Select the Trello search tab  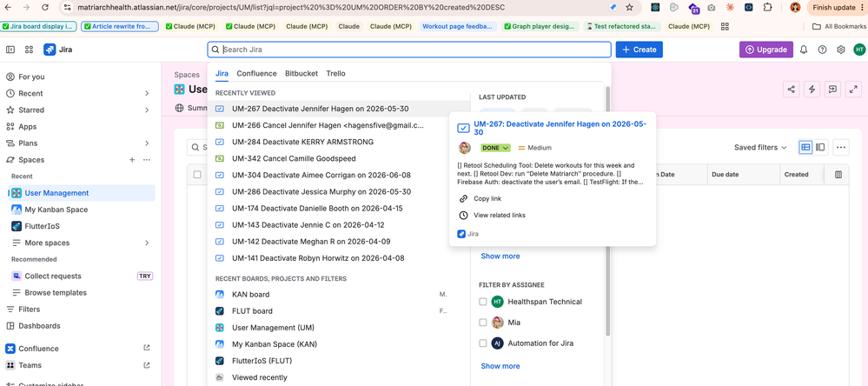(336, 73)
